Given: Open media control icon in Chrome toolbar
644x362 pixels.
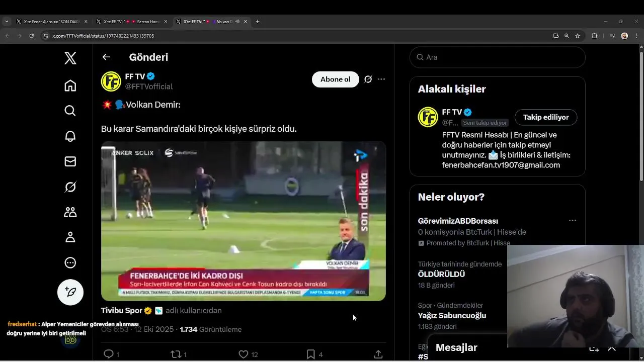Looking at the screenshot, I should coord(612,36).
